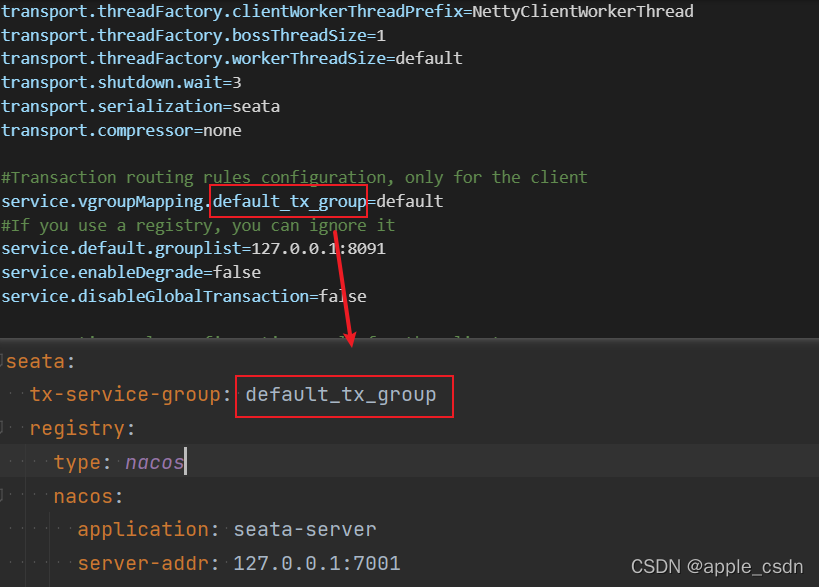Click the Transaction routing rules comment
819x587 pixels.
click(x=294, y=178)
